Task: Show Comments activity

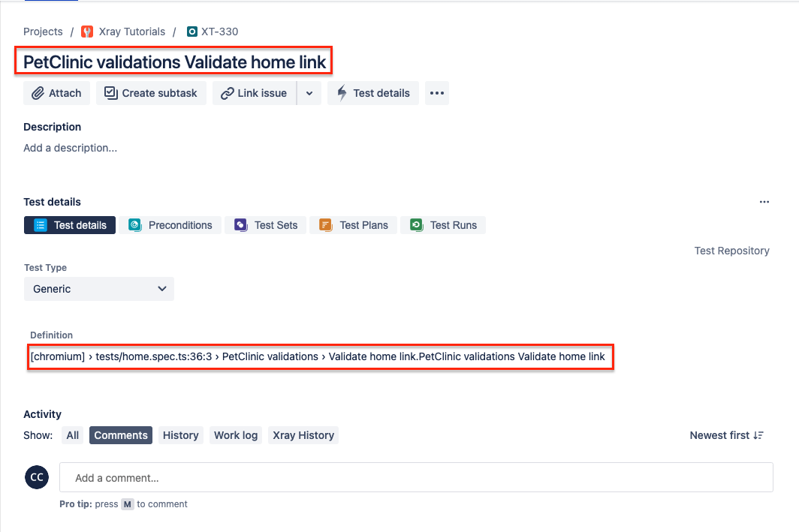Action: tap(121, 435)
